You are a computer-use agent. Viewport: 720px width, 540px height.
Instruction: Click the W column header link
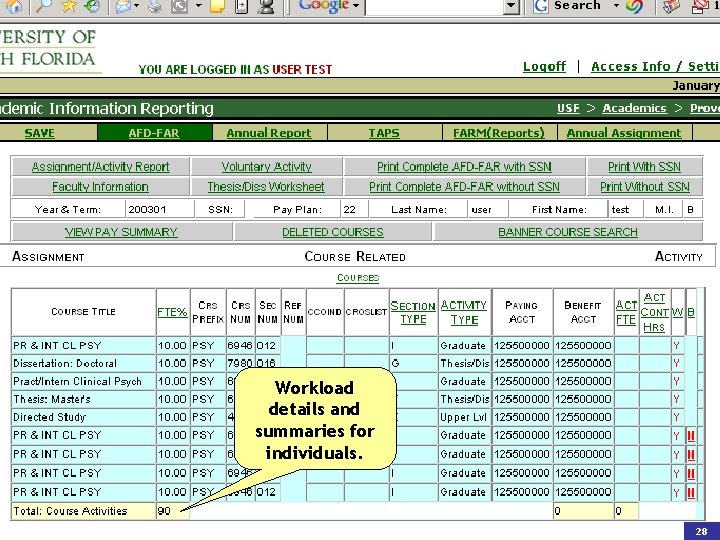677,312
